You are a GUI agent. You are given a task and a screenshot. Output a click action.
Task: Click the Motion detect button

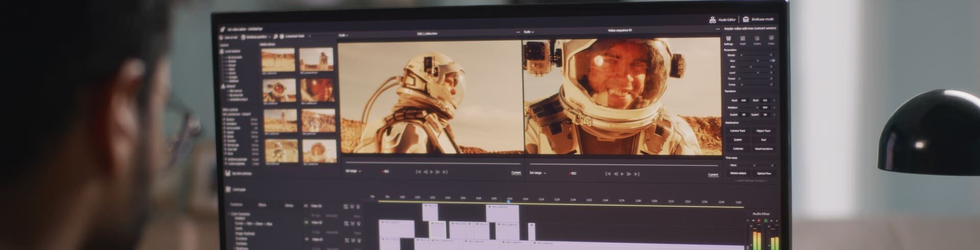(738, 173)
